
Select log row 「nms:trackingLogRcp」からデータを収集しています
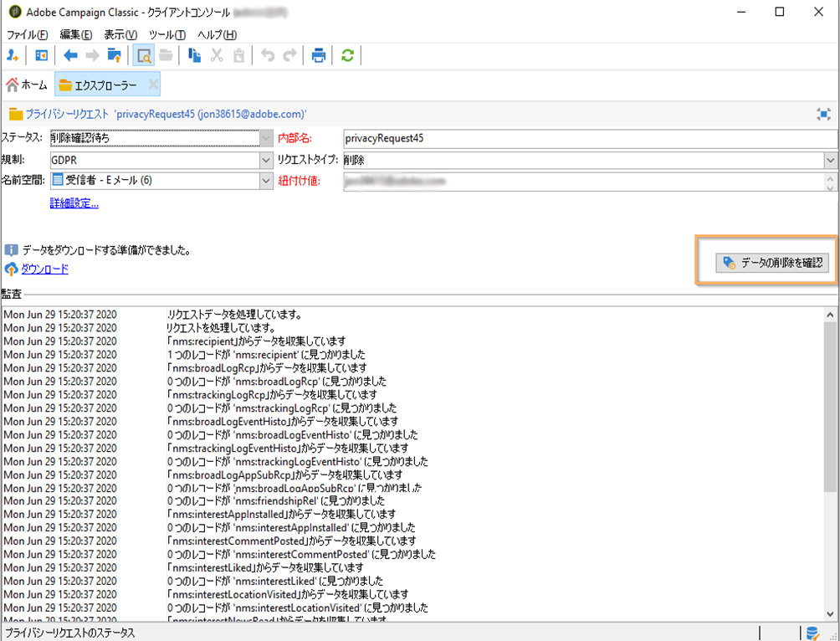coord(412,395)
